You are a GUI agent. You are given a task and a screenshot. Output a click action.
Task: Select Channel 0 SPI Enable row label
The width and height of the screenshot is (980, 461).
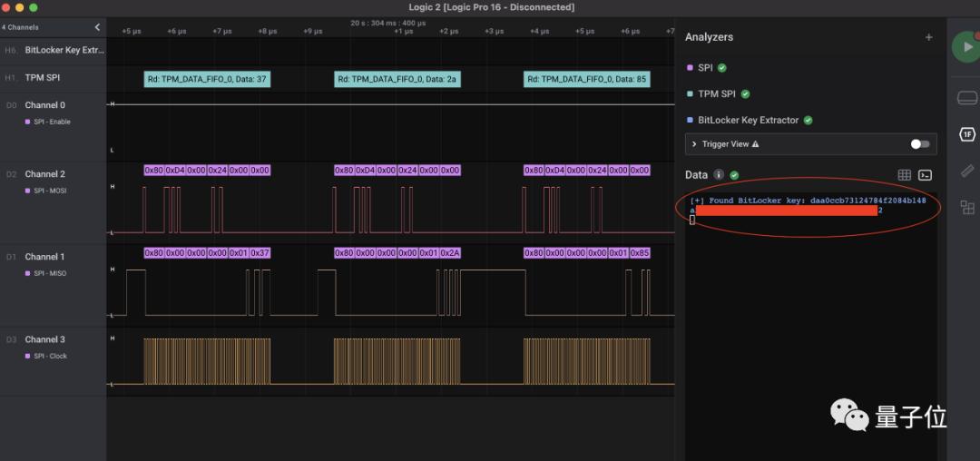pos(44,105)
